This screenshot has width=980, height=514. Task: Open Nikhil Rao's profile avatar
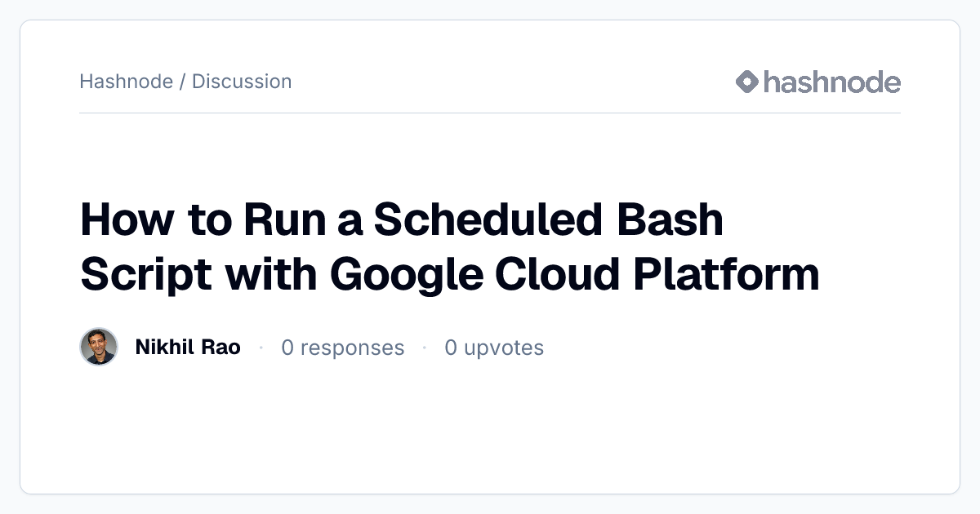coord(99,348)
